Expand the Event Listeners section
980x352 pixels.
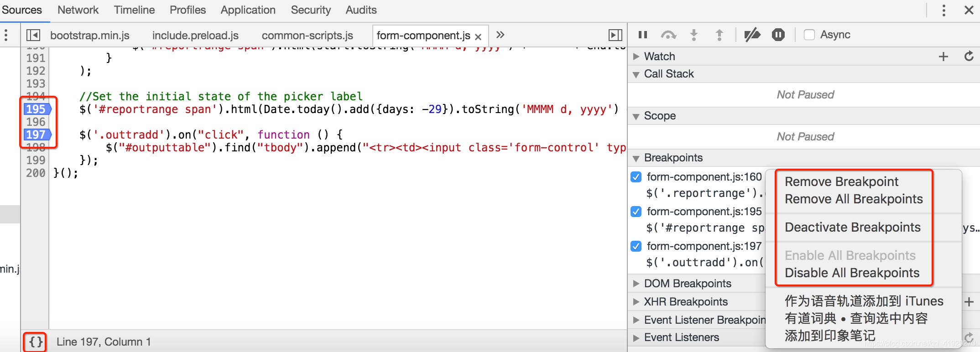[x=636, y=337]
